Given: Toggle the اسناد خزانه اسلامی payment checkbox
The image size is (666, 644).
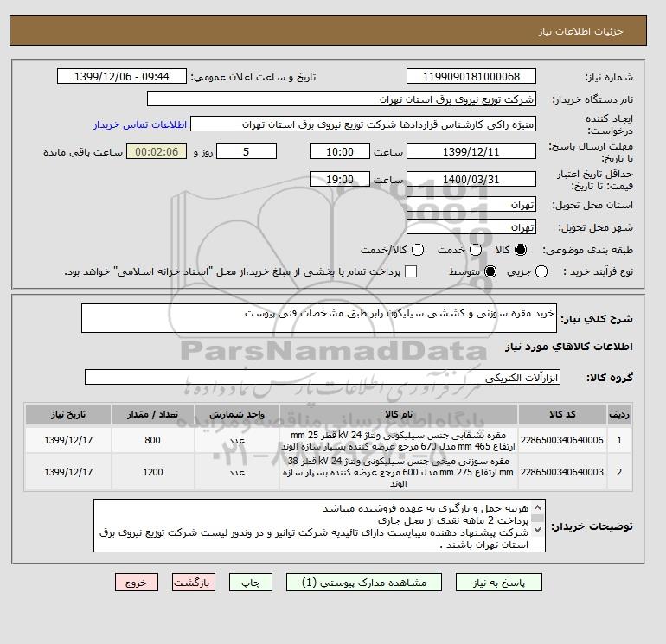Looking at the screenshot, I should [411, 271].
